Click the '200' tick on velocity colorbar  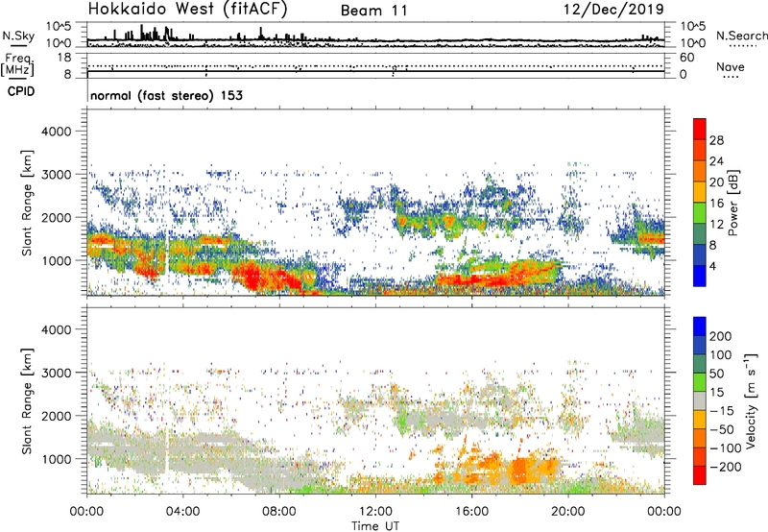721,336
